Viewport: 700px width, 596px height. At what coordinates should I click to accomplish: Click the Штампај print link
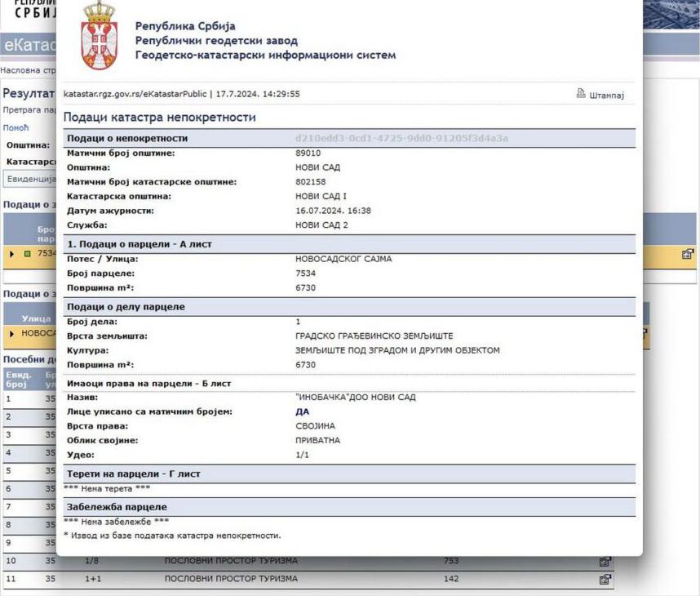pyautogui.click(x=607, y=95)
